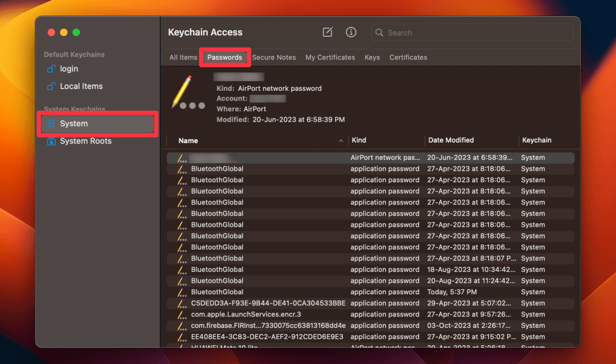Select the com.apple.LaunchServices.encr.3 password entry
The image size is (616, 364).
click(246, 315)
